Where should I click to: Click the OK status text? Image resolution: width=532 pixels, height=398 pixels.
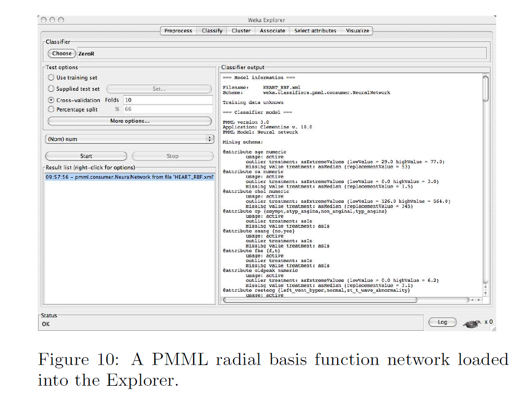click(x=46, y=324)
